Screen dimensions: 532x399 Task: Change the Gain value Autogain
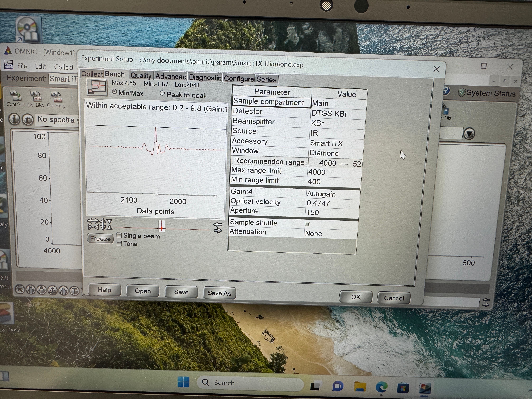333,194
